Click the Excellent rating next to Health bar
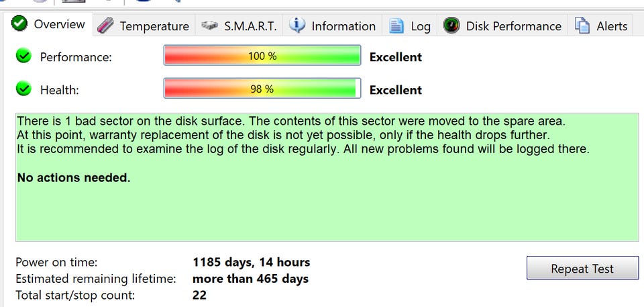 click(396, 90)
